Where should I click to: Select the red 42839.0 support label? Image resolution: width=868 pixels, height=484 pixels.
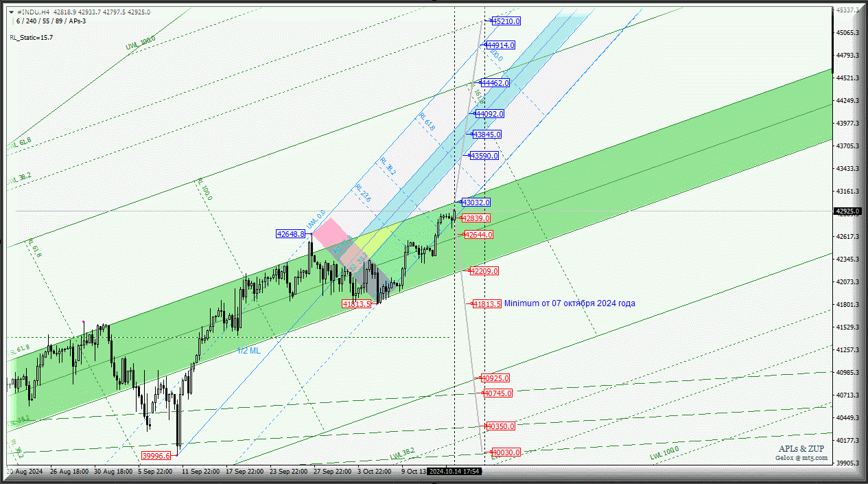click(x=476, y=218)
